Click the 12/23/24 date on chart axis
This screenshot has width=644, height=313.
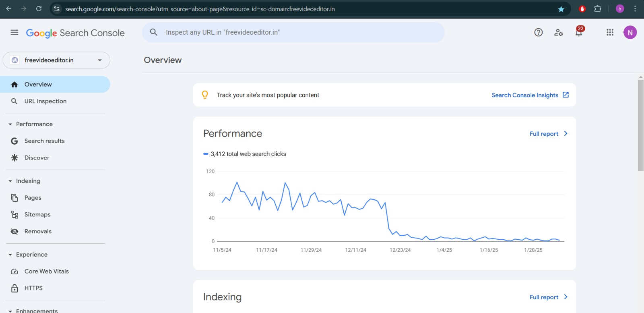click(400, 250)
